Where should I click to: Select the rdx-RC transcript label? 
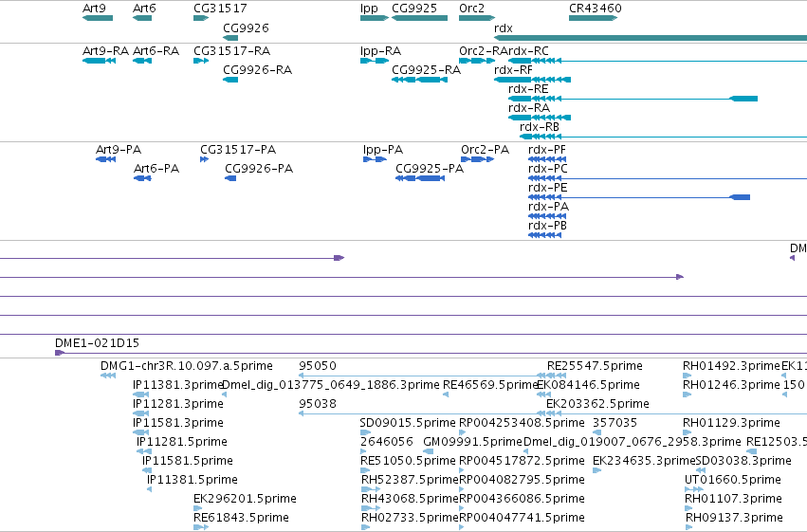coord(526,51)
